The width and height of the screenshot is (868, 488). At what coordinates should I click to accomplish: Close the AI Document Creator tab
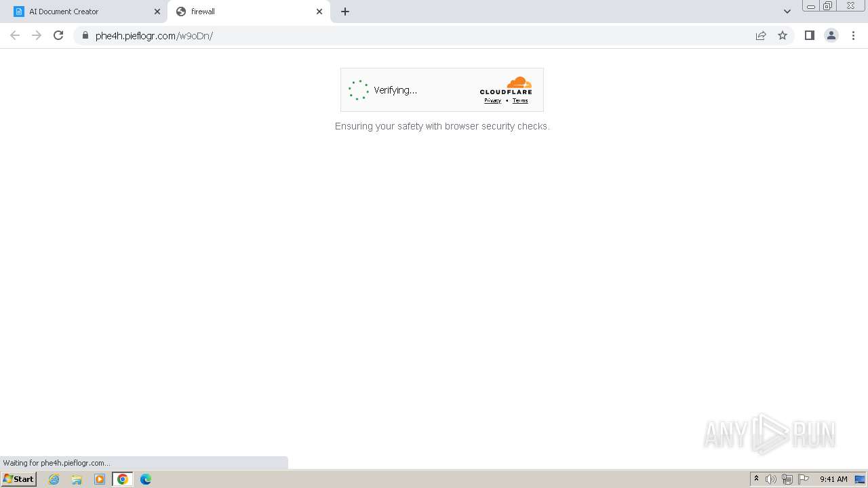coord(157,12)
